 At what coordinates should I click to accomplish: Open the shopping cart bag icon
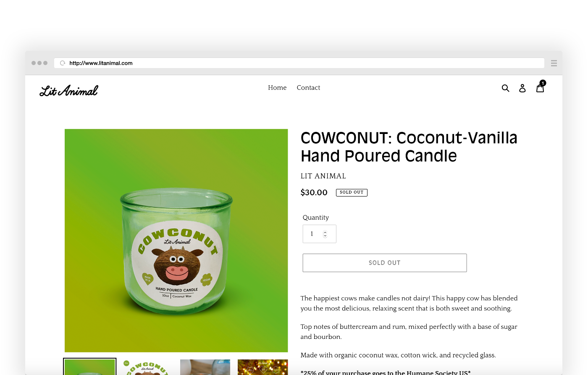tap(540, 88)
